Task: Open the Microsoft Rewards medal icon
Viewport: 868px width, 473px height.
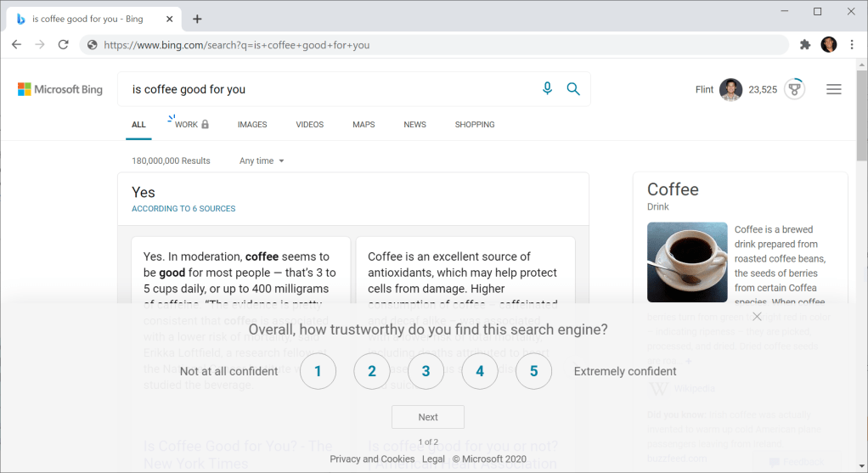Action: pos(794,89)
